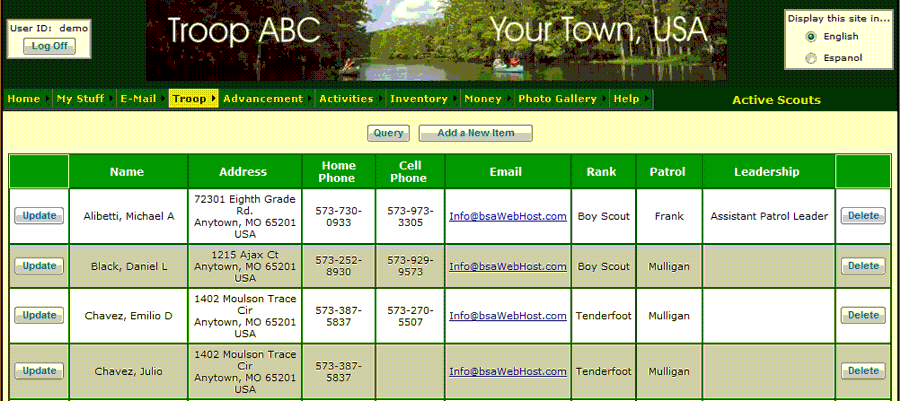Update the Chavez, Julio record
The image size is (900, 401).
click(39, 371)
